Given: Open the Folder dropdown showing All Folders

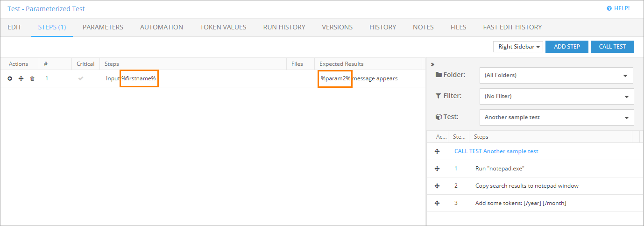Looking at the screenshot, I should click(x=556, y=75).
